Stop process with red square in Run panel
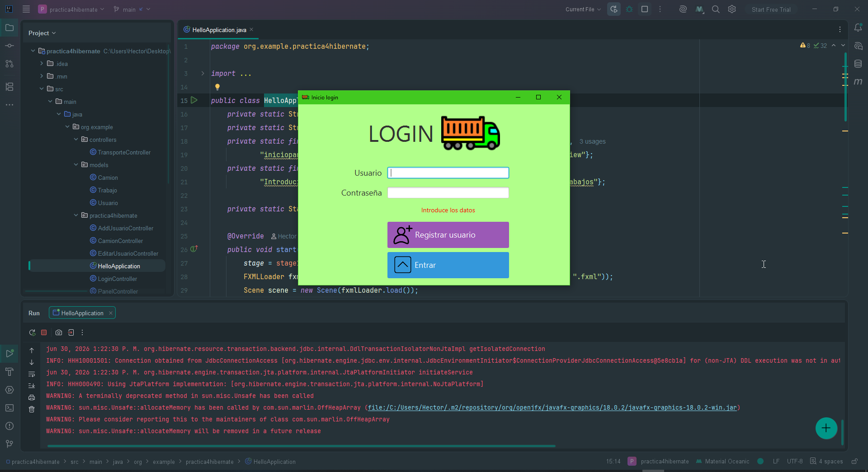The width and height of the screenshot is (868, 472). coord(44,332)
